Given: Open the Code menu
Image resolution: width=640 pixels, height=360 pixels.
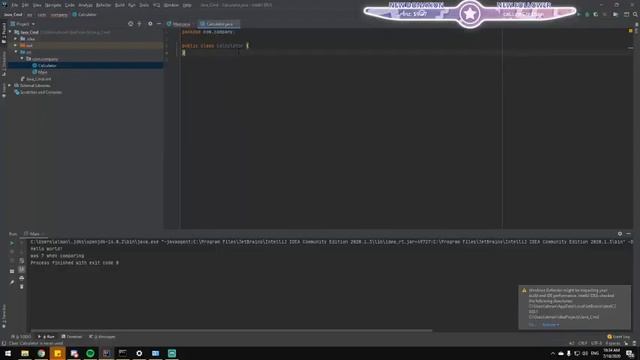Looking at the screenshot, I should click(x=70, y=5).
